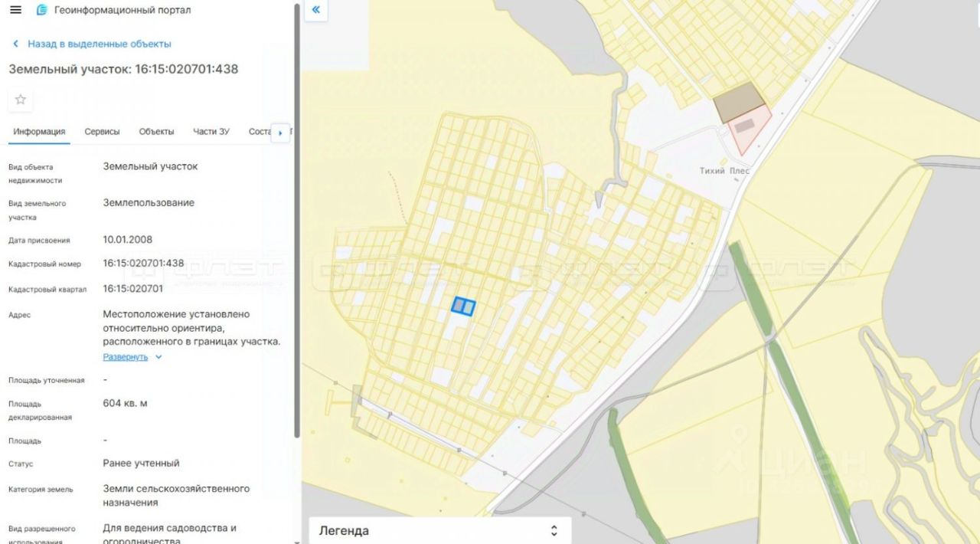Click the Для ведения садоводства usage text
Image resolution: width=980 pixels, height=544 pixels.
169,534
